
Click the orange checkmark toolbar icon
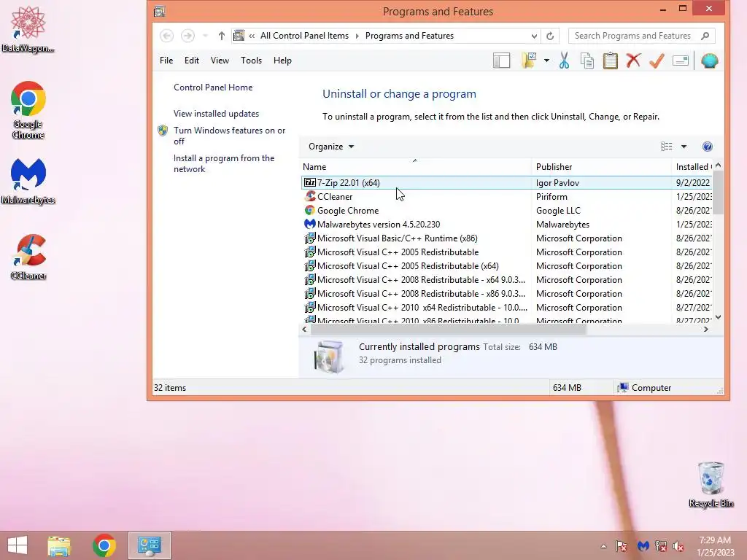coord(657,61)
